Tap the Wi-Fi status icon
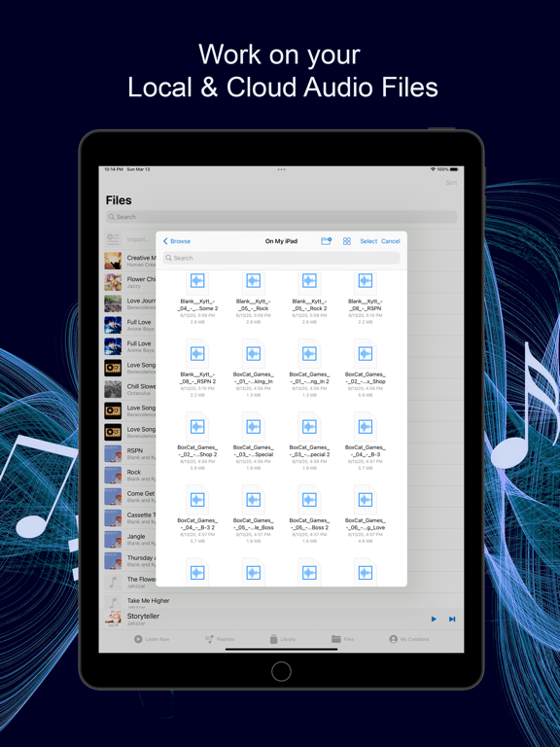The height and width of the screenshot is (747, 560). click(x=433, y=169)
